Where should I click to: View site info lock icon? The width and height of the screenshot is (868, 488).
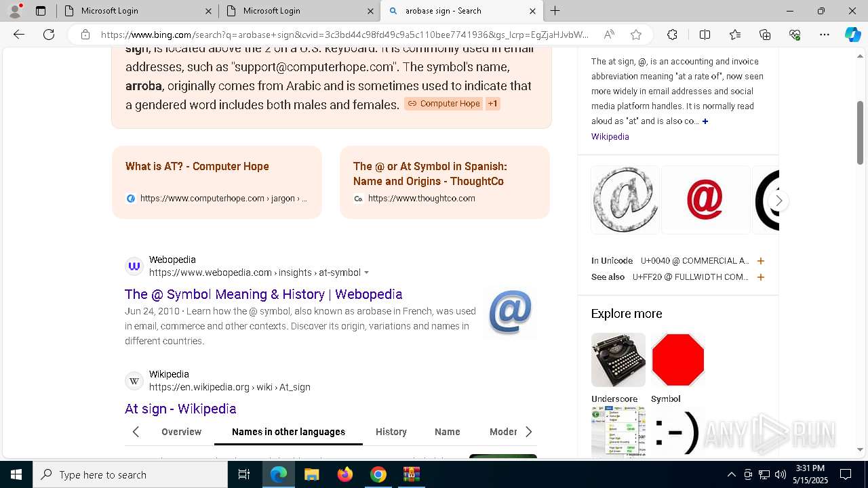tap(85, 35)
